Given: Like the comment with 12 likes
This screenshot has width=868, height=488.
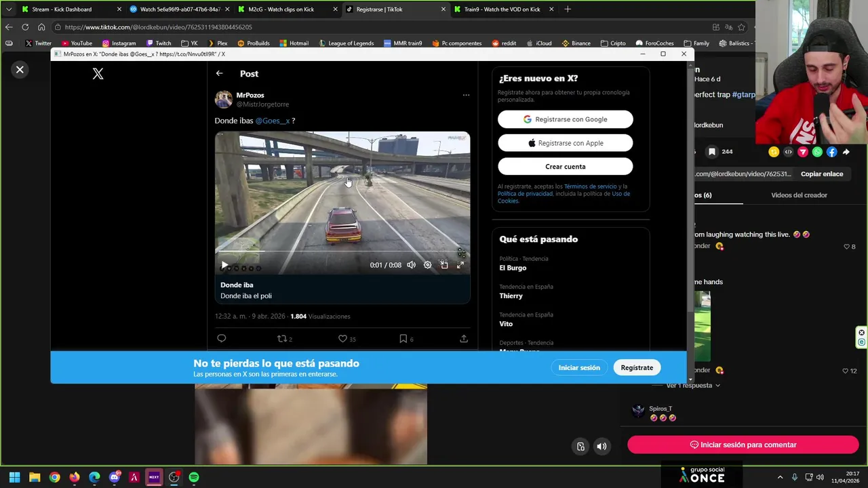Looking at the screenshot, I should click(846, 371).
